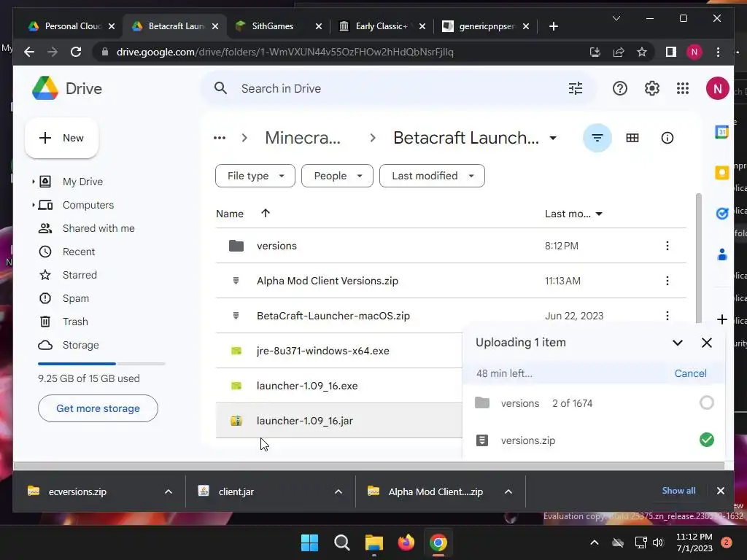Go back in Chrome
The image size is (747, 560).
(29, 52)
